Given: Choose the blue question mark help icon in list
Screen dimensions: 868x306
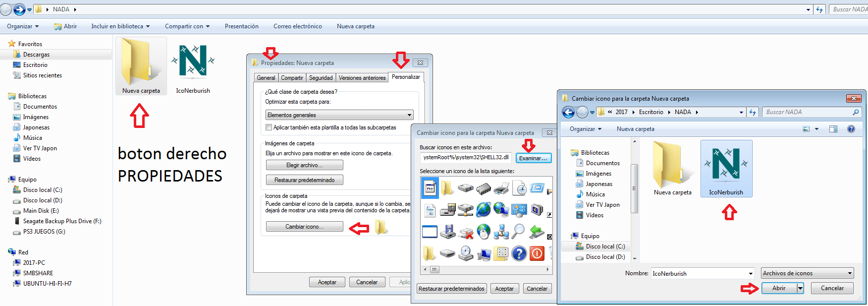Looking at the screenshot, I should coord(519,253).
